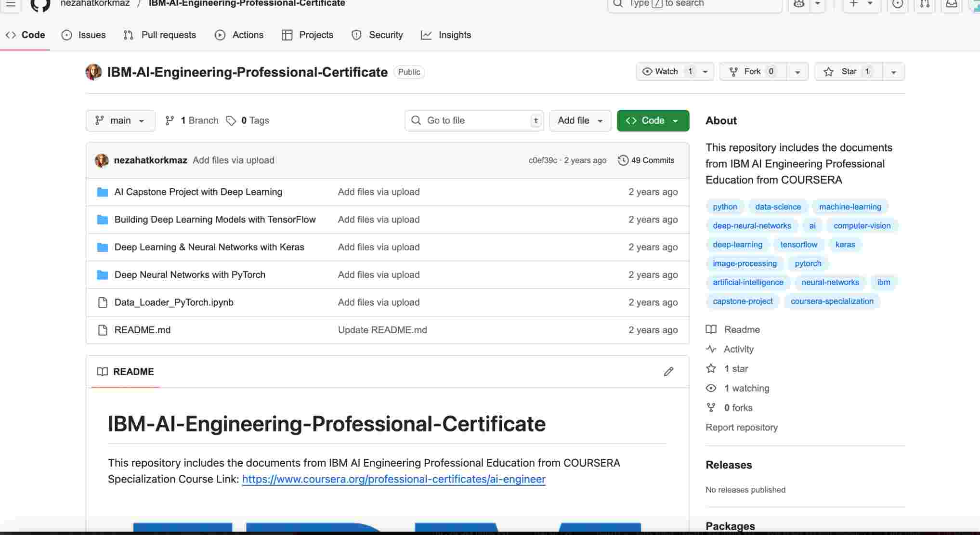This screenshot has width=980, height=535.
Task: Click the commit history clock icon
Action: coord(623,160)
